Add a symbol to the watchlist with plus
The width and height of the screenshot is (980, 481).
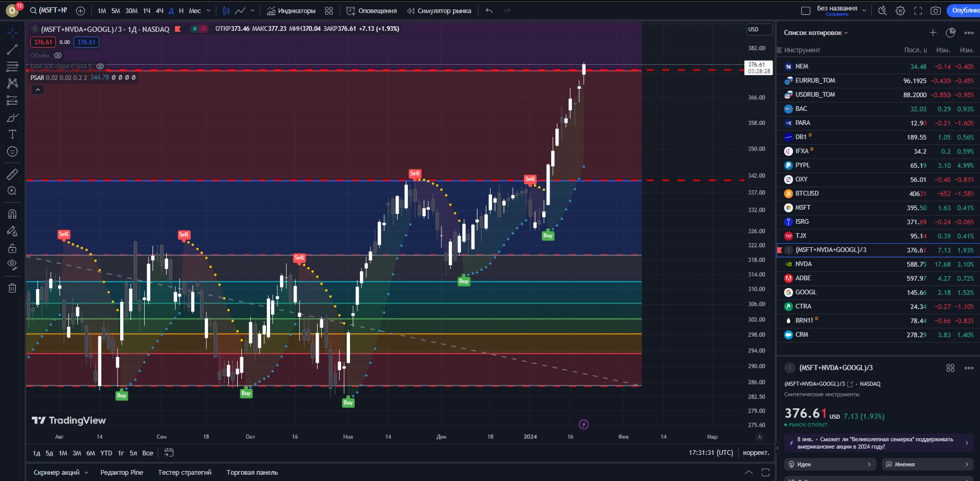(x=933, y=32)
